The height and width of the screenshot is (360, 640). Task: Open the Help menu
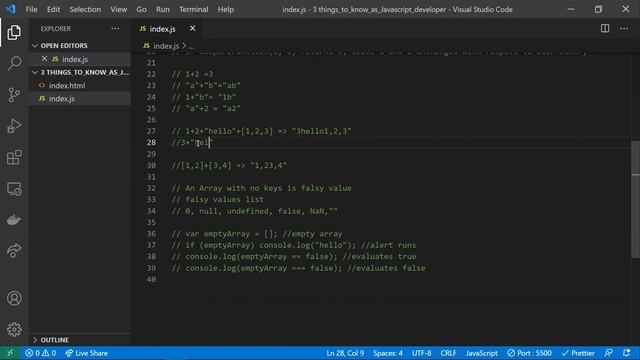pos(225,9)
